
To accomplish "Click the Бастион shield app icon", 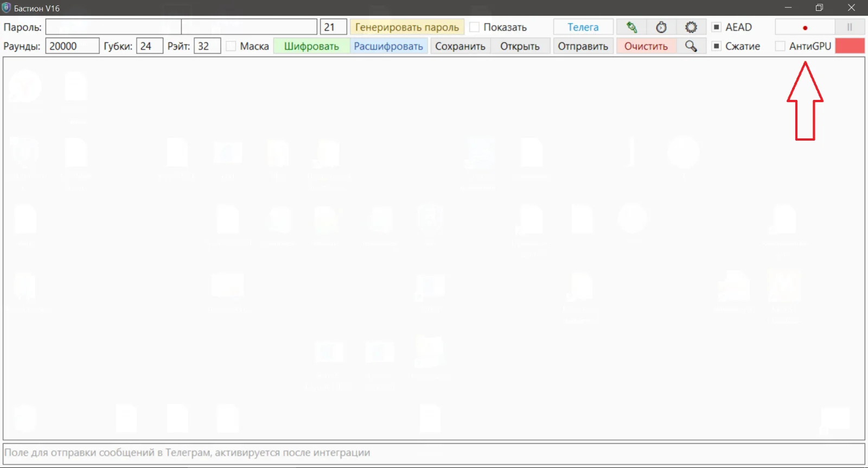I will [7, 8].
